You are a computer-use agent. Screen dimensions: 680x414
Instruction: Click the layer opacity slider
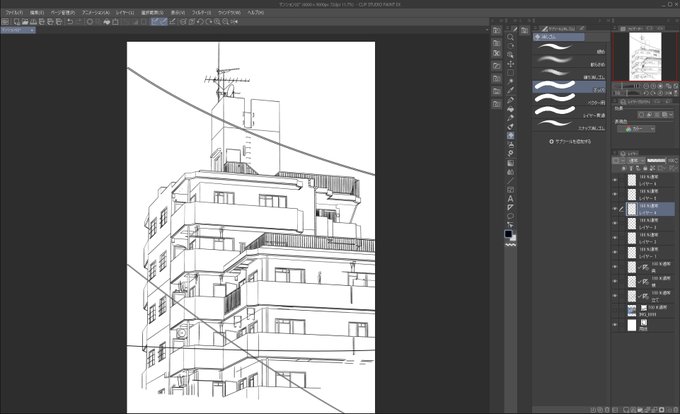click(656, 160)
